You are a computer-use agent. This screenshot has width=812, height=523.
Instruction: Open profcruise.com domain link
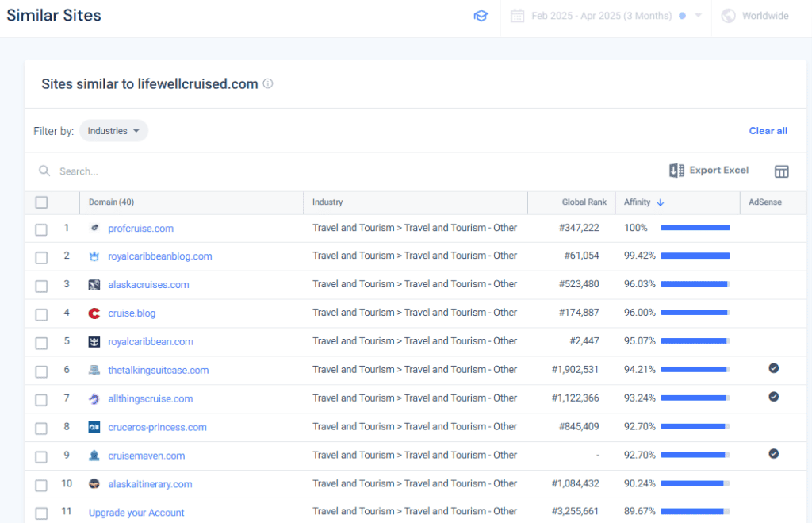pyautogui.click(x=141, y=228)
